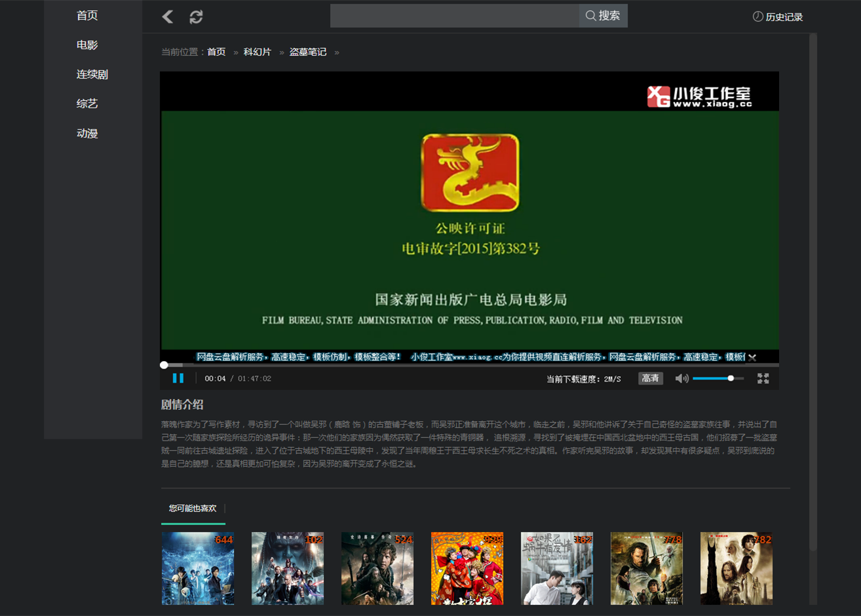The height and width of the screenshot is (616, 861).
Task: Click the video progress bar
Action: tap(470, 365)
